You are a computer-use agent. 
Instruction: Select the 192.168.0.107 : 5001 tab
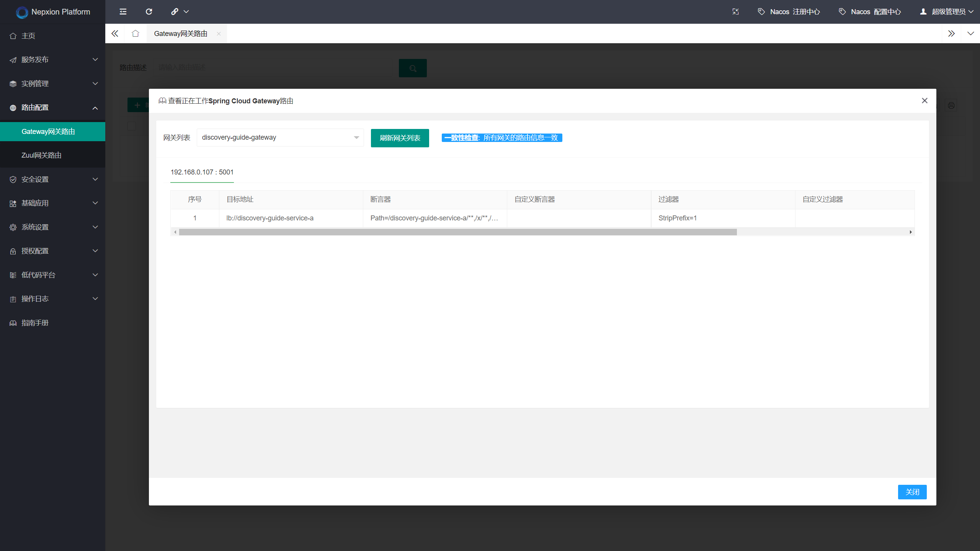pos(202,172)
